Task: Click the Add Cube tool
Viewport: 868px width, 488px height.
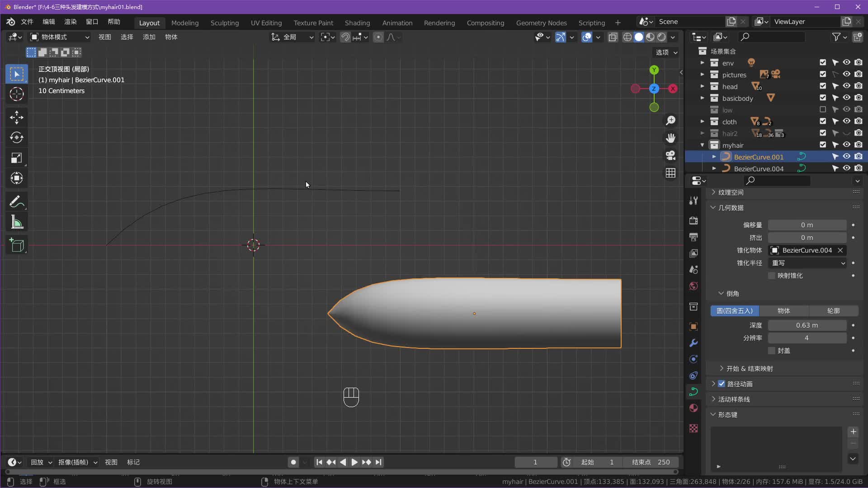Action: pyautogui.click(x=17, y=245)
